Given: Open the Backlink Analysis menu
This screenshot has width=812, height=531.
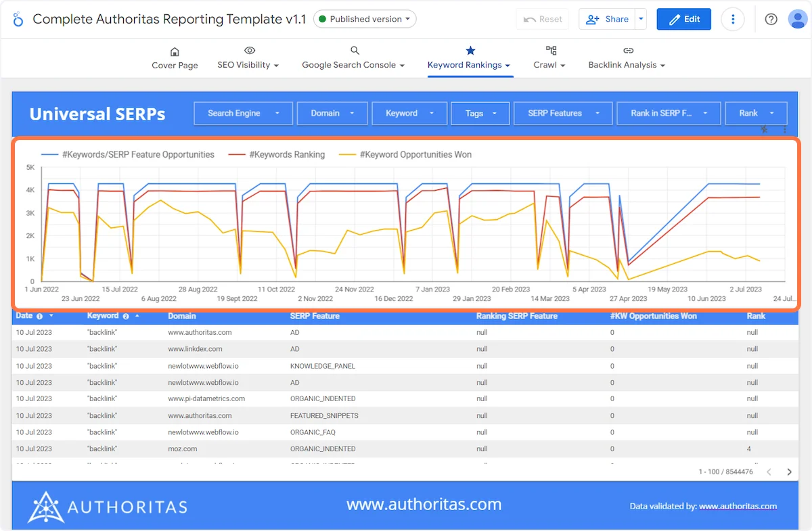Looking at the screenshot, I should [627, 65].
